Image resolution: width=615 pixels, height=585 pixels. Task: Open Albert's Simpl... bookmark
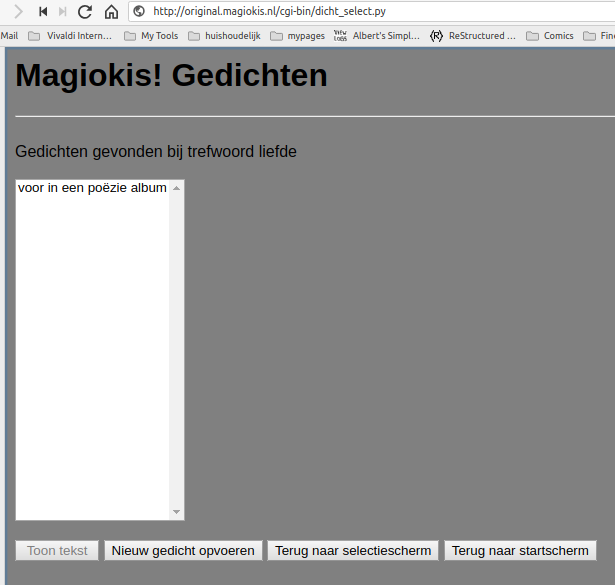377,36
